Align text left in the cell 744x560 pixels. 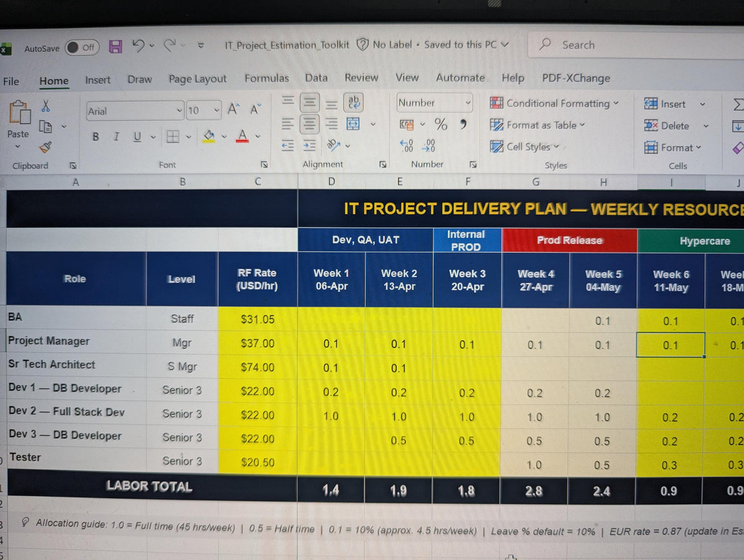click(x=287, y=124)
